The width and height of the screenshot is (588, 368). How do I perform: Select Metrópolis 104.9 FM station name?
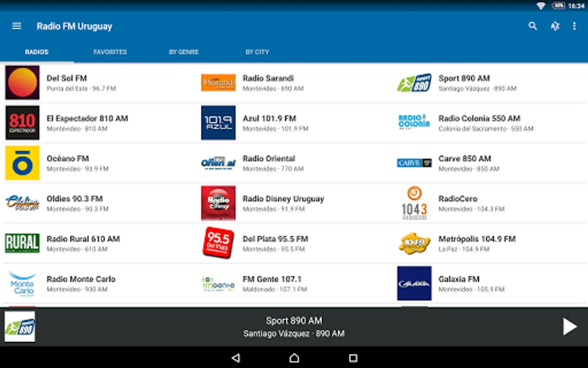477,239
